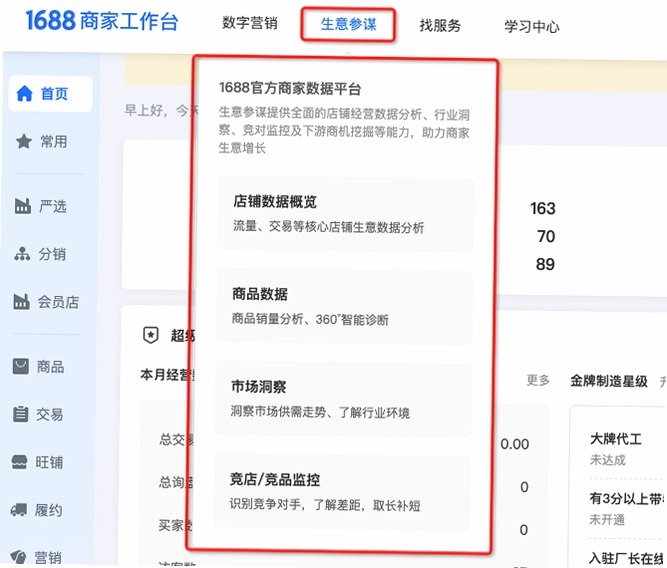The height and width of the screenshot is (568, 667).
Task: Click the storefront icon beside 旺铺
Action: 19,462
